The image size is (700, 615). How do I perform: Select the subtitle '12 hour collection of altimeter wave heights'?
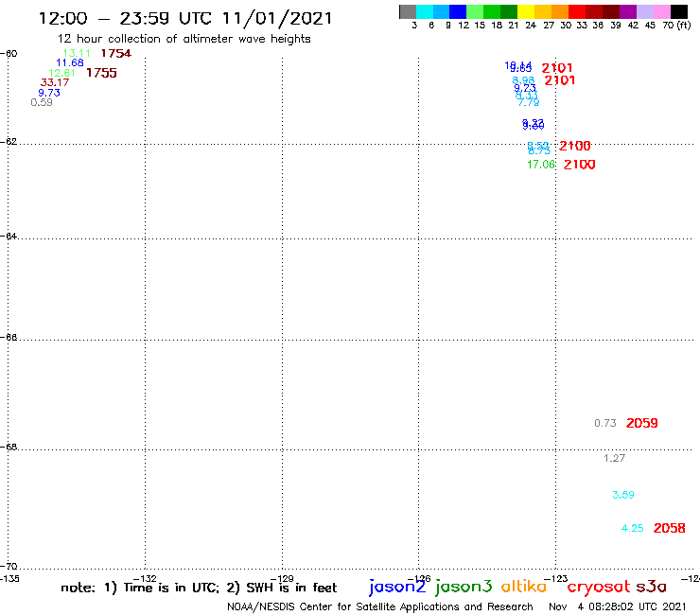[x=184, y=39]
